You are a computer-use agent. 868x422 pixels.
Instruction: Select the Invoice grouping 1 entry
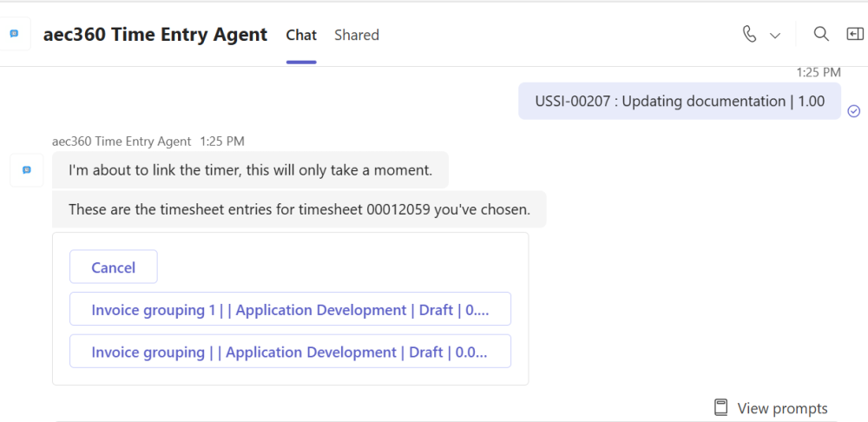click(x=290, y=310)
